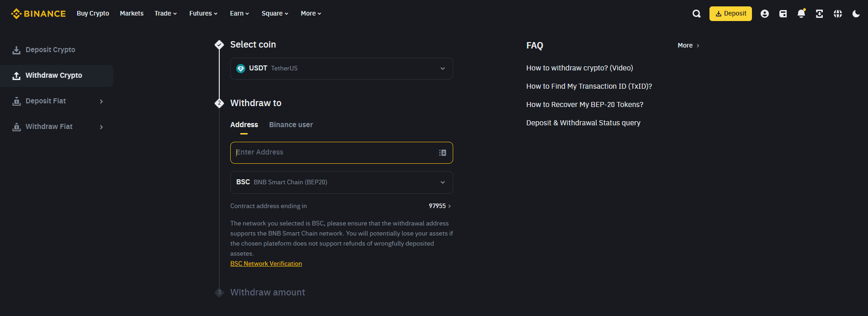
Task: Open the wallet icon in header
Action: 783,14
